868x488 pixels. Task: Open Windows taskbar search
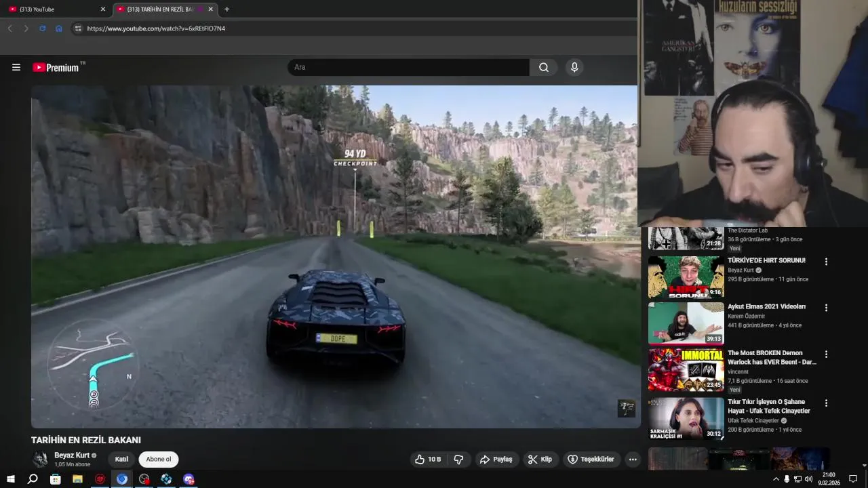pyautogui.click(x=33, y=479)
